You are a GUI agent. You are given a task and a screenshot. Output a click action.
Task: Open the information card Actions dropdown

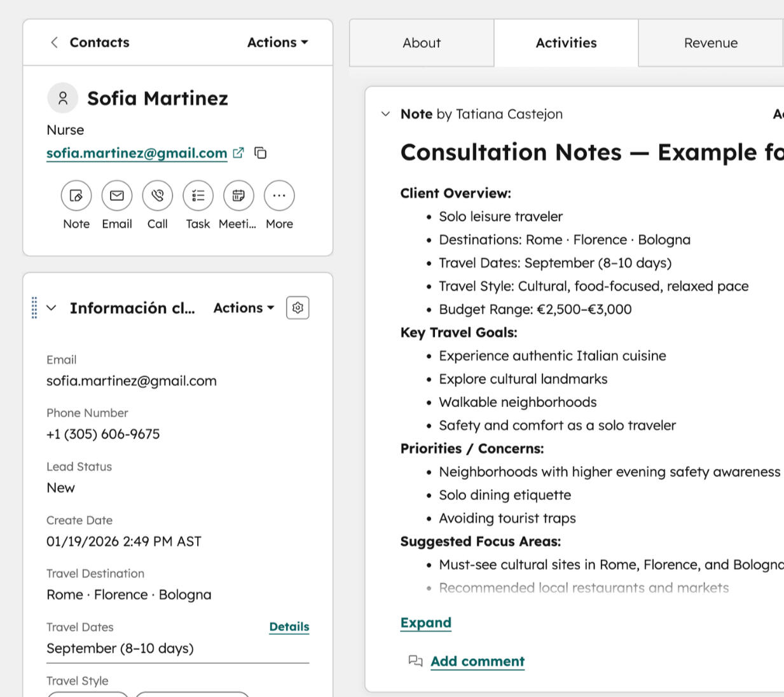coord(244,308)
